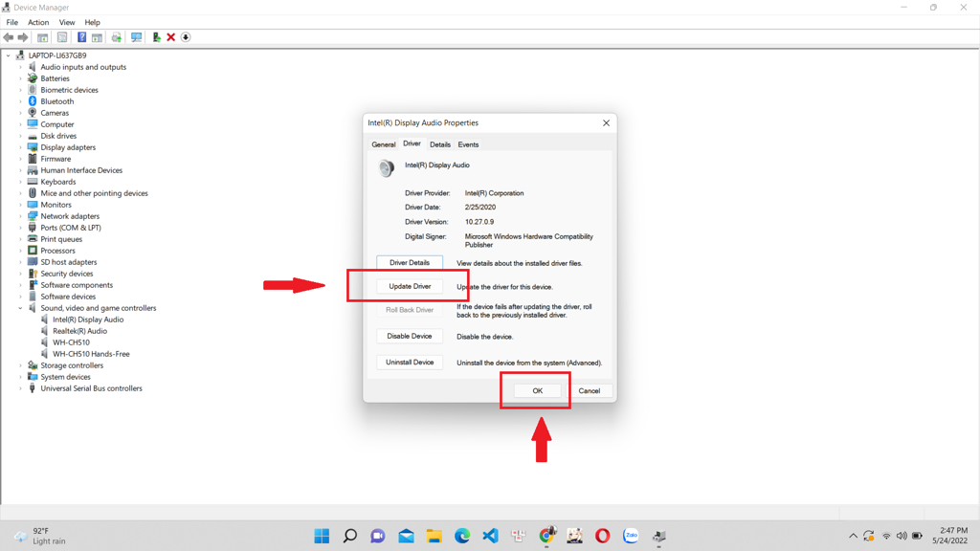Scan for hardware changes via monitor icon
This screenshot has width=980, height=551.
pyautogui.click(x=136, y=37)
